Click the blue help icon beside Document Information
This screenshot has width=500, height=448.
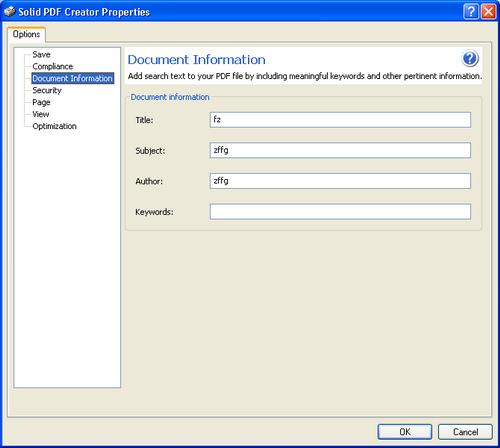(470, 58)
